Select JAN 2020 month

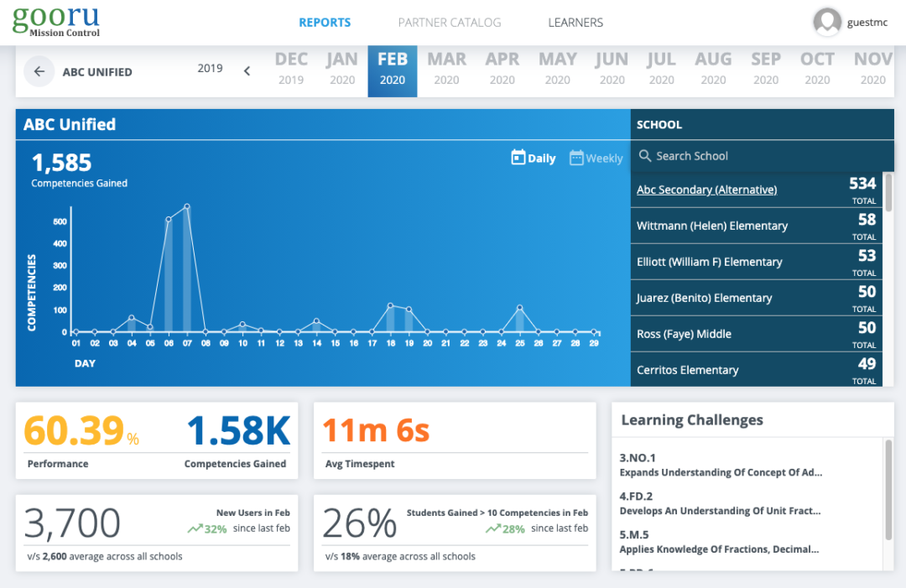click(342, 68)
